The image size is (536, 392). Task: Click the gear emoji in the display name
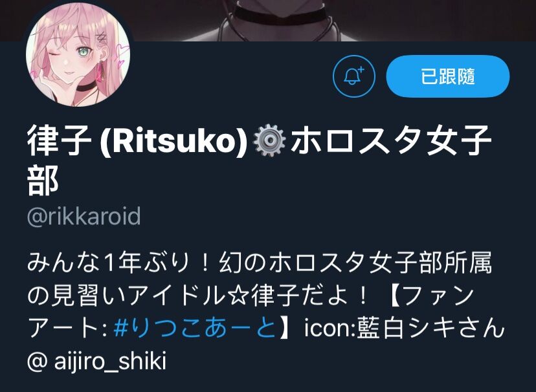[x=269, y=140]
